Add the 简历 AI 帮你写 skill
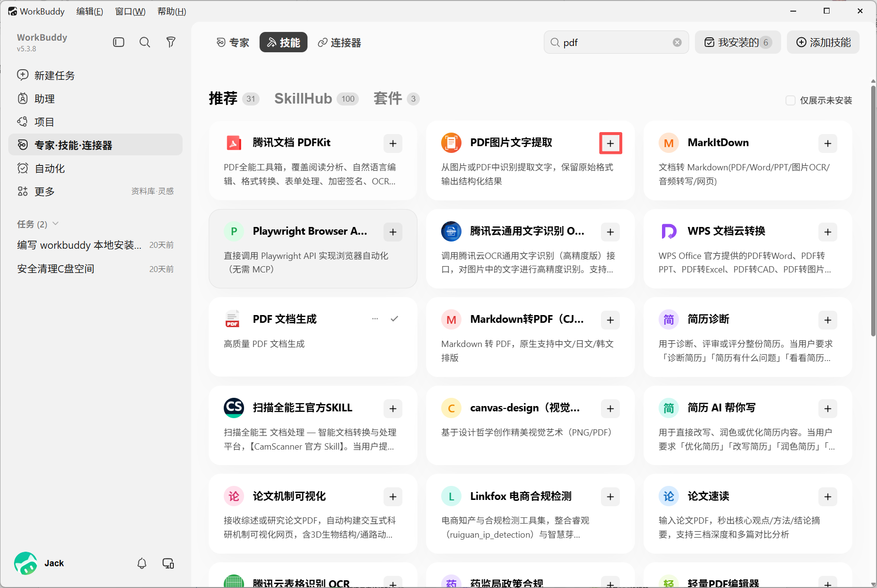The image size is (877, 588). coord(828,409)
